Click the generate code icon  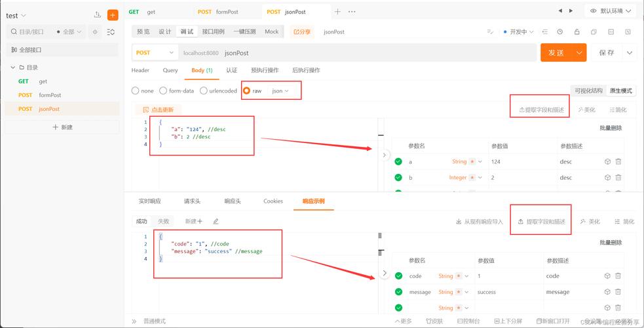pyautogui.click(x=611, y=31)
